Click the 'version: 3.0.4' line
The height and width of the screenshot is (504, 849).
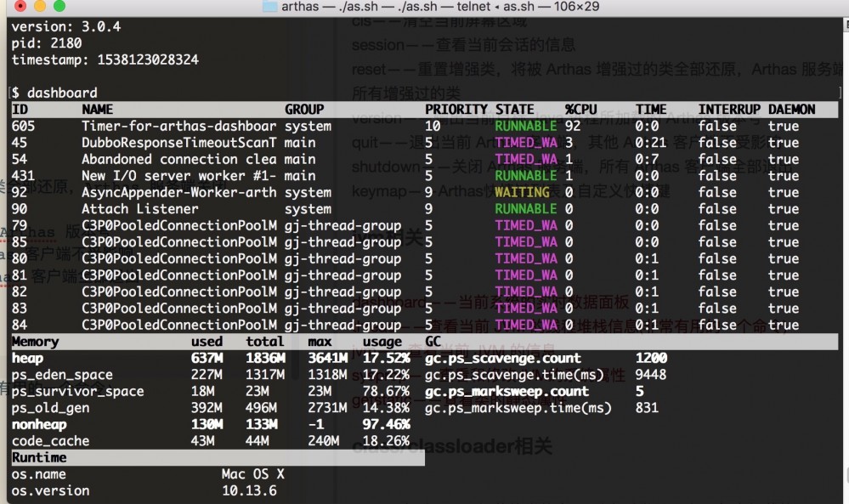coord(66,26)
